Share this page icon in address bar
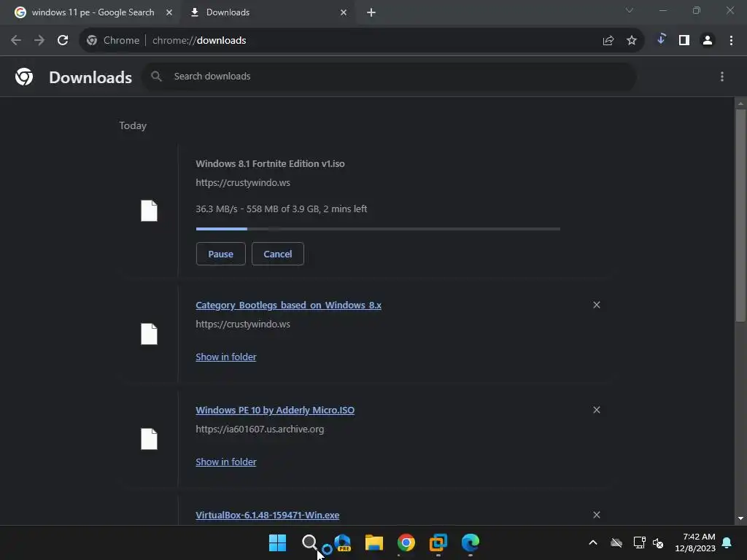 [608, 41]
